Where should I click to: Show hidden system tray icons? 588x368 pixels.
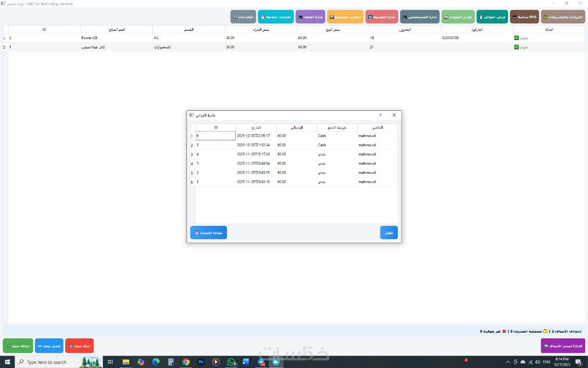tap(508, 362)
